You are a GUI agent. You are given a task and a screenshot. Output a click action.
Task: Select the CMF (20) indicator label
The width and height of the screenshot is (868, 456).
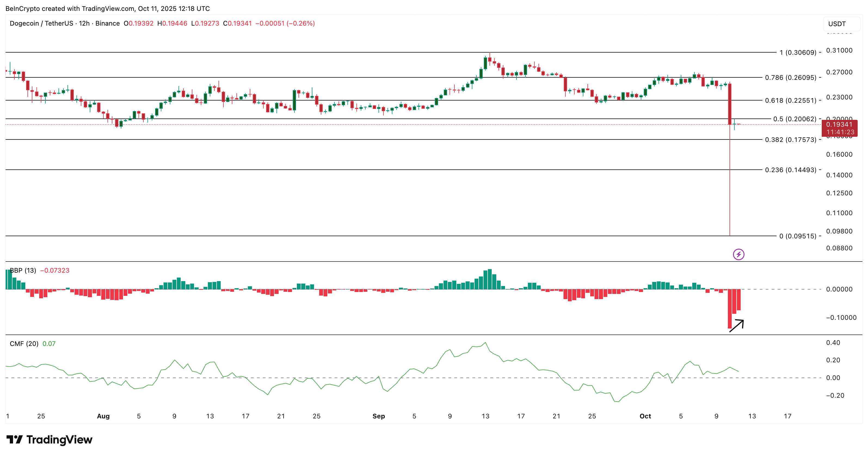tap(24, 344)
